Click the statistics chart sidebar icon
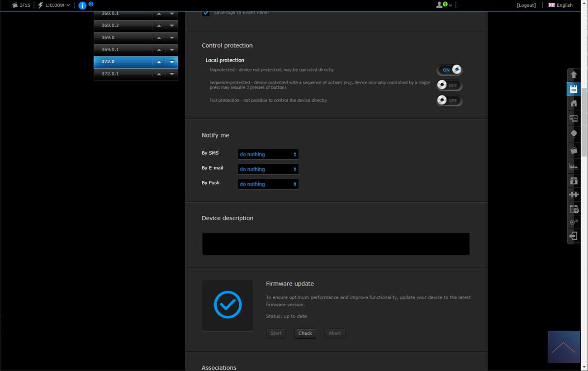The image size is (588, 371). pyautogui.click(x=574, y=166)
